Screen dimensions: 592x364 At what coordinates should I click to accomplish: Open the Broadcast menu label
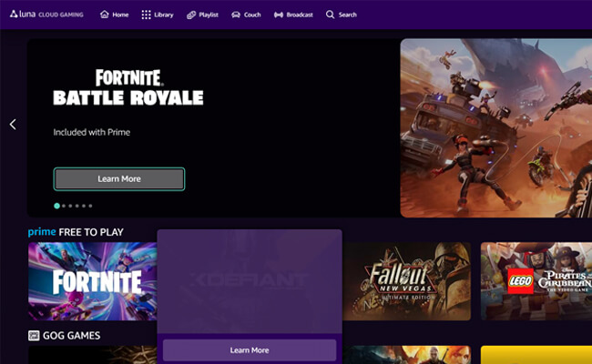pyautogui.click(x=300, y=15)
